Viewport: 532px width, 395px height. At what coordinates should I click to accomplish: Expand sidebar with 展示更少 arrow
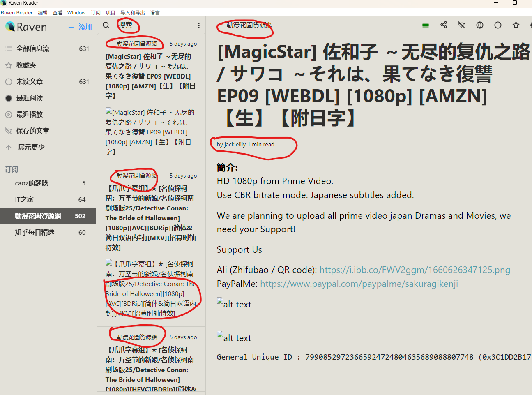tap(9, 147)
